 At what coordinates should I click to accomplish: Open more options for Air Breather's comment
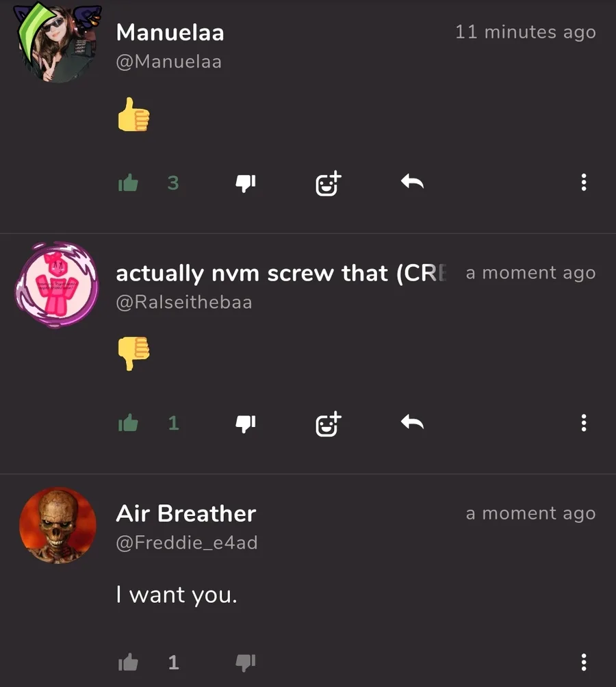[584, 662]
